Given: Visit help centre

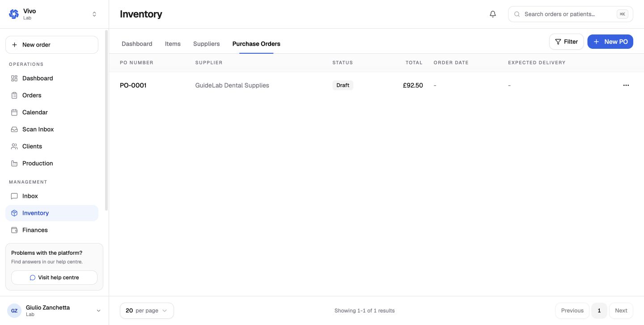Looking at the screenshot, I should (54, 278).
